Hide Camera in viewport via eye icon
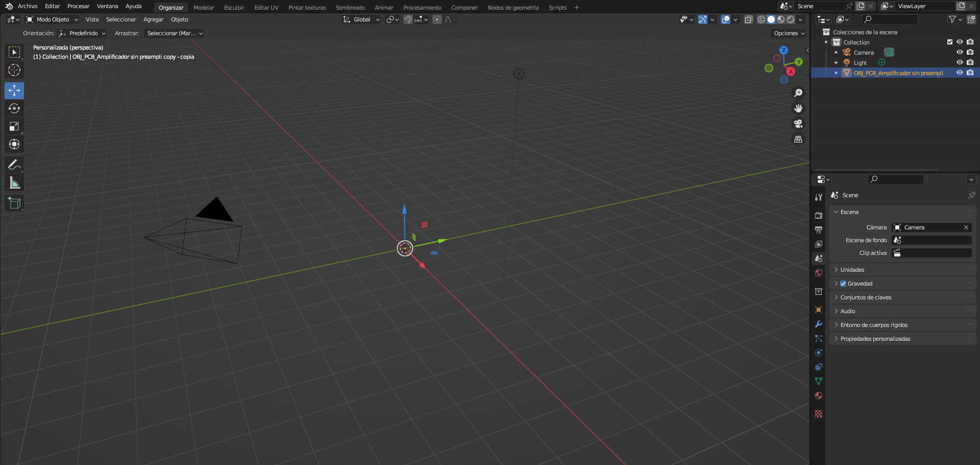 click(x=960, y=52)
